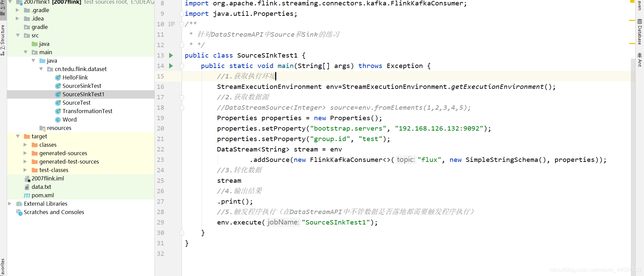Select Scratches and Consoles
Image resolution: width=644 pixels, height=276 pixels.
(x=54, y=212)
